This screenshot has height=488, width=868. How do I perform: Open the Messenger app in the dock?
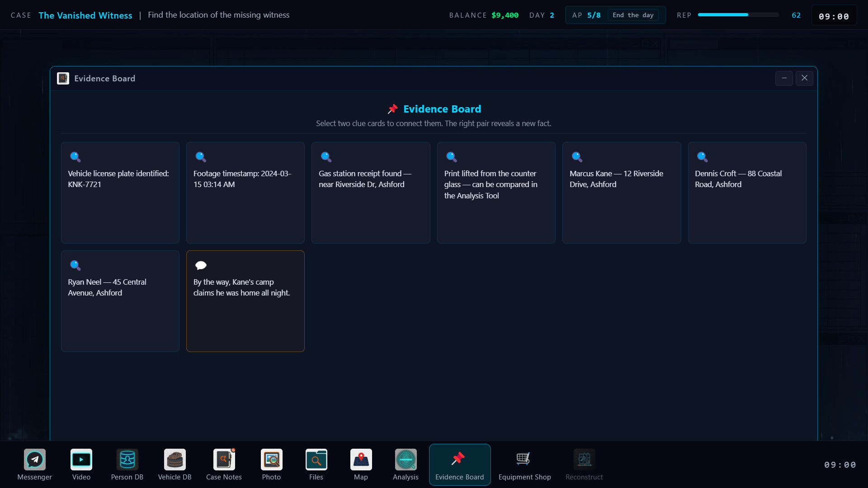[35, 465]
